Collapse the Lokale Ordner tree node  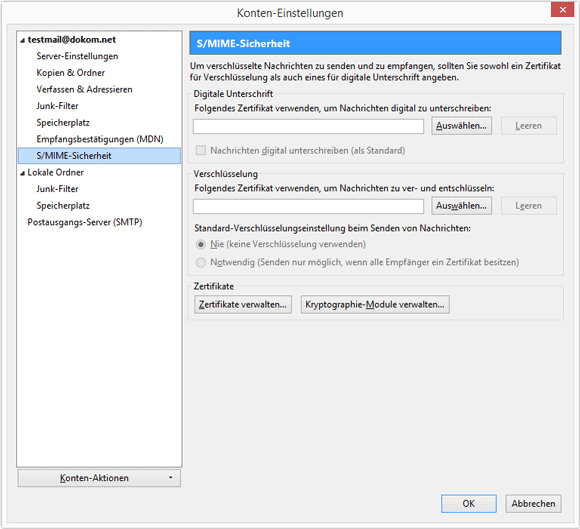[23, 173]
